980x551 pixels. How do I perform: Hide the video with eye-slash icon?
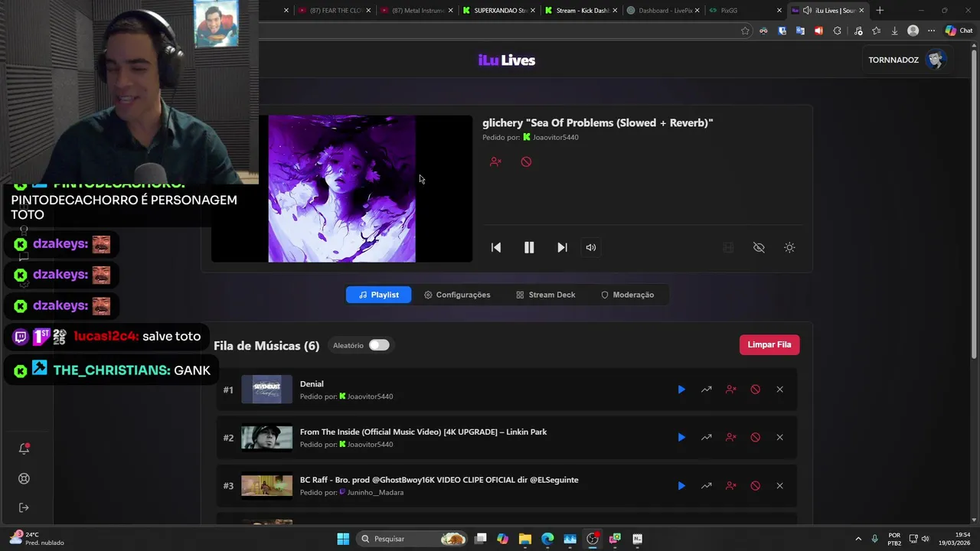(759, 247)
